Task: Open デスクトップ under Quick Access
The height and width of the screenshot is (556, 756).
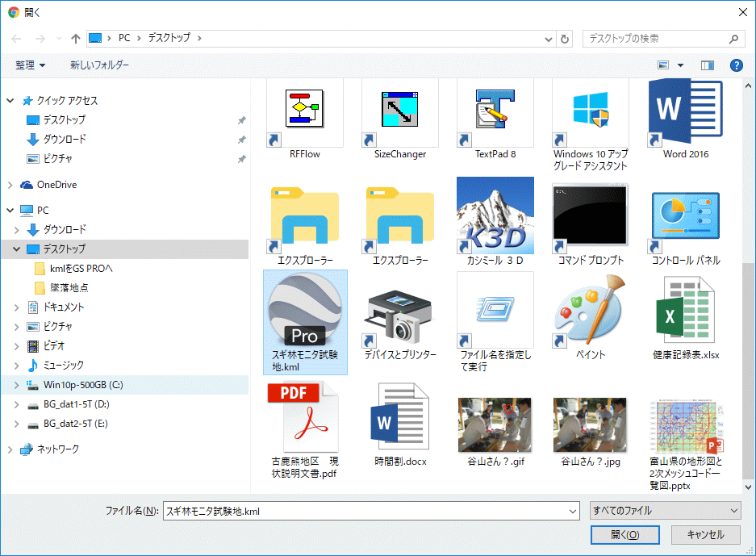Action: click(64, 120)
